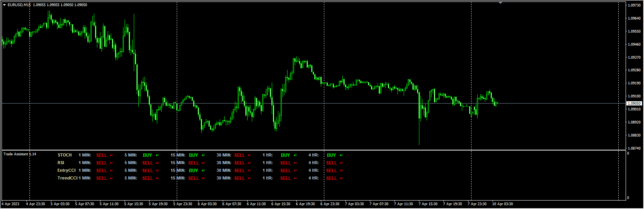Click the 1.09730 level on price scale
The width and height of the screenshot is (644, 209).
pos(634,5)
